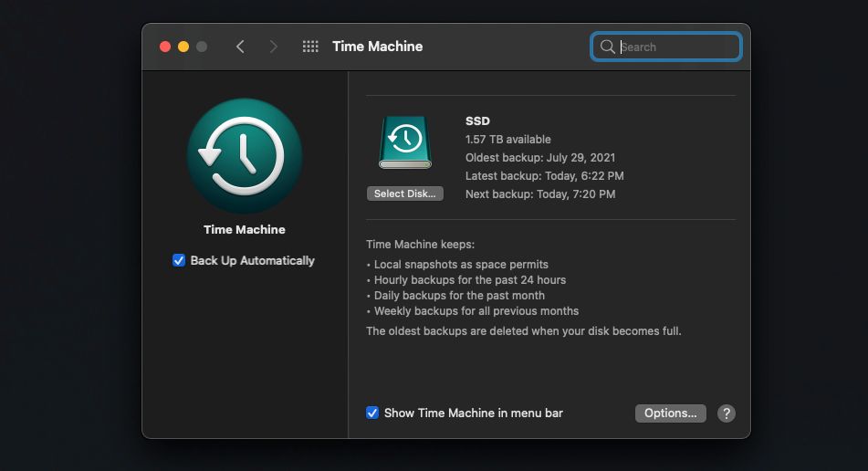The width and height of the screenshot is (868, 471).
Task: Minimize window with yellow button
Action: coord(183,47)
